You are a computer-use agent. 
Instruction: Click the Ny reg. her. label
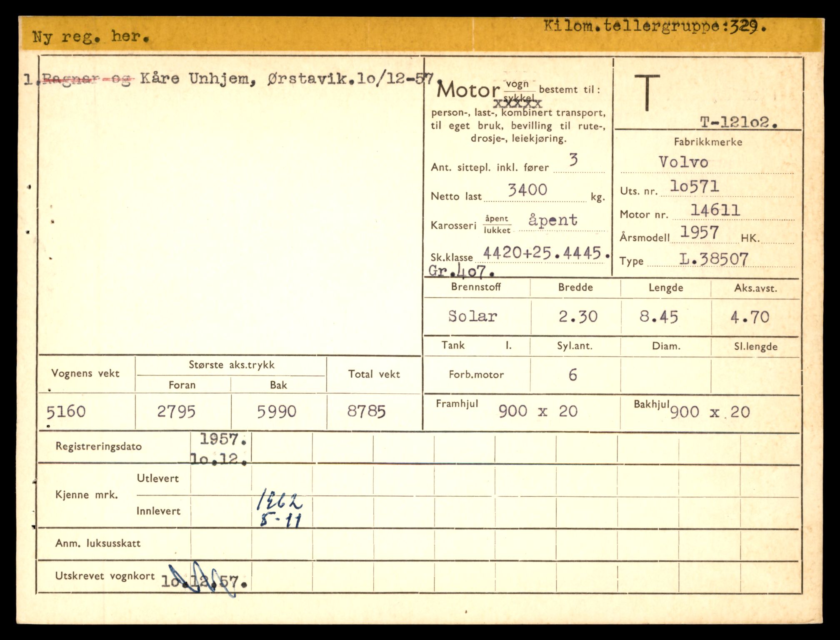91,37
